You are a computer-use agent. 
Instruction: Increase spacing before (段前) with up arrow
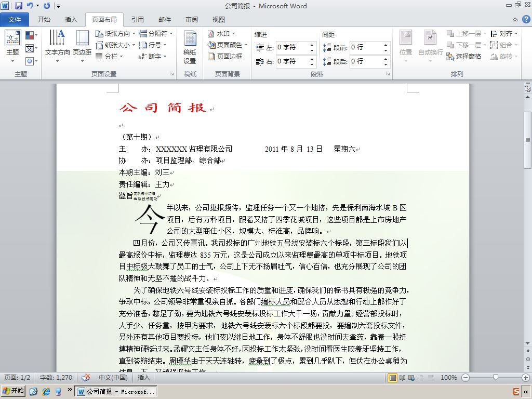(386, 45)
